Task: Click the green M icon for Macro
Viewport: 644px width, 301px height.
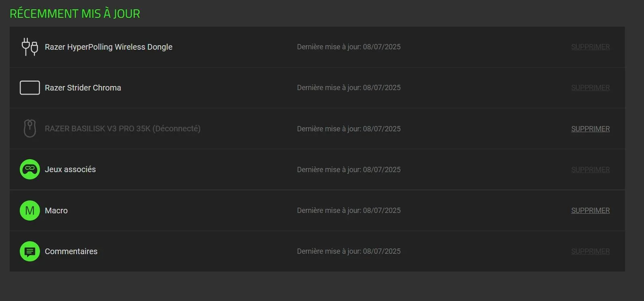Action: pyautogui.click(x=30, y=210)
